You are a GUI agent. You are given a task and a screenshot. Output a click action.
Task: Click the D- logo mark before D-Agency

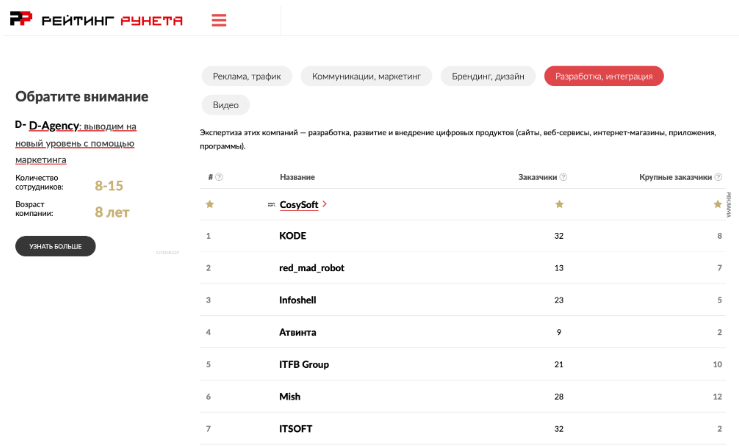tap(20, 125)
